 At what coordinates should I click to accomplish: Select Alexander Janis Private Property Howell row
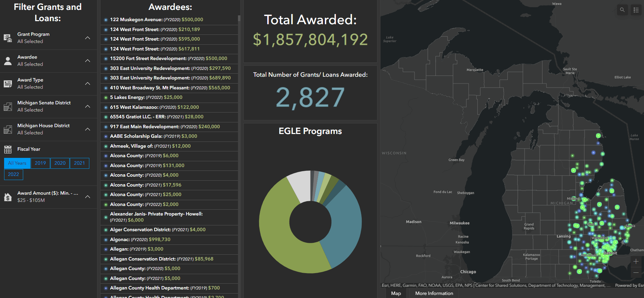click(169, 217)
